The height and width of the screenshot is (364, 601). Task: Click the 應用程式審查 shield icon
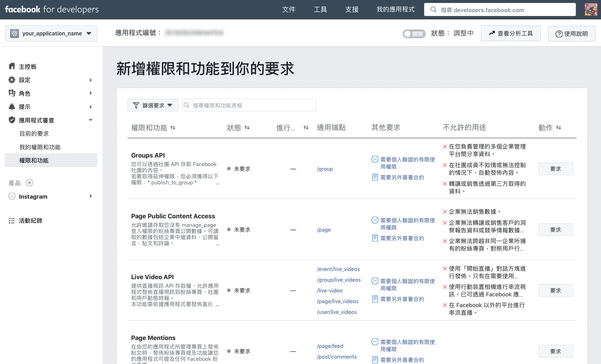12,120
